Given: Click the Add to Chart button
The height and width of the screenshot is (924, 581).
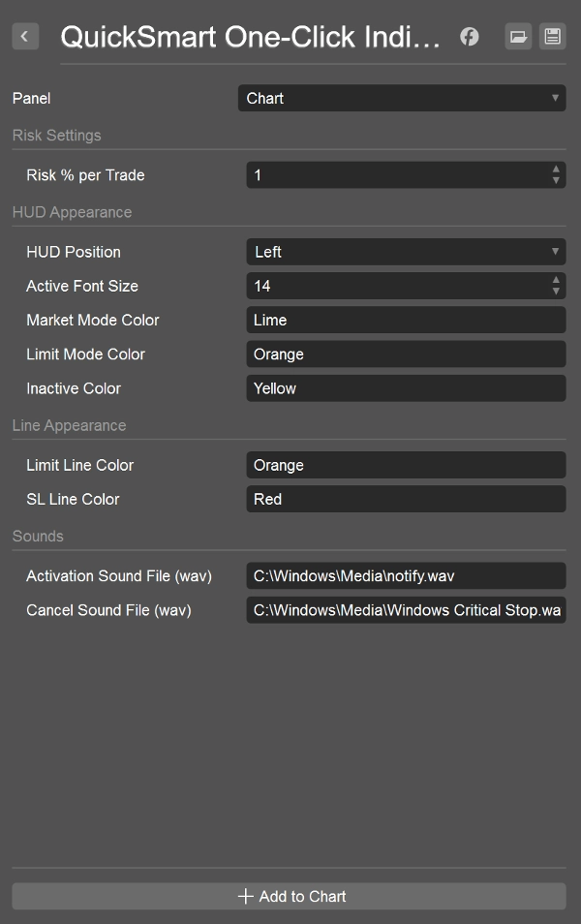Looking at the screenshot, I should point(289,896).
